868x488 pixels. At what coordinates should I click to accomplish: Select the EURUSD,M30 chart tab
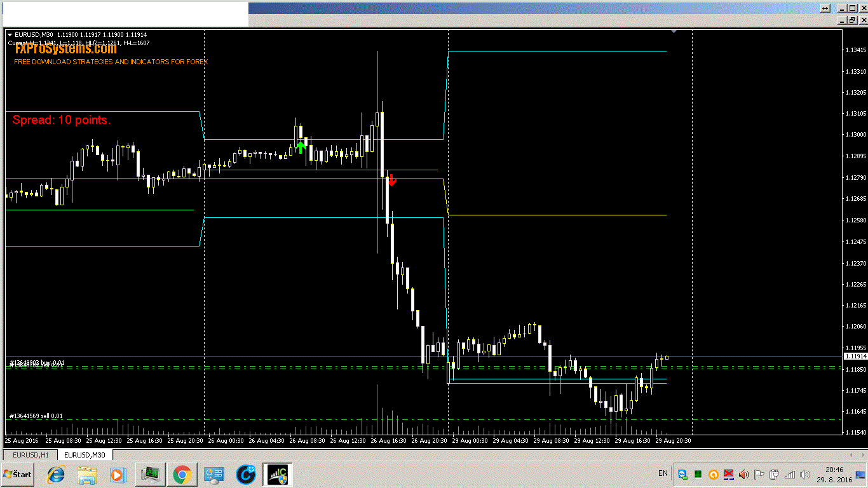85,455
